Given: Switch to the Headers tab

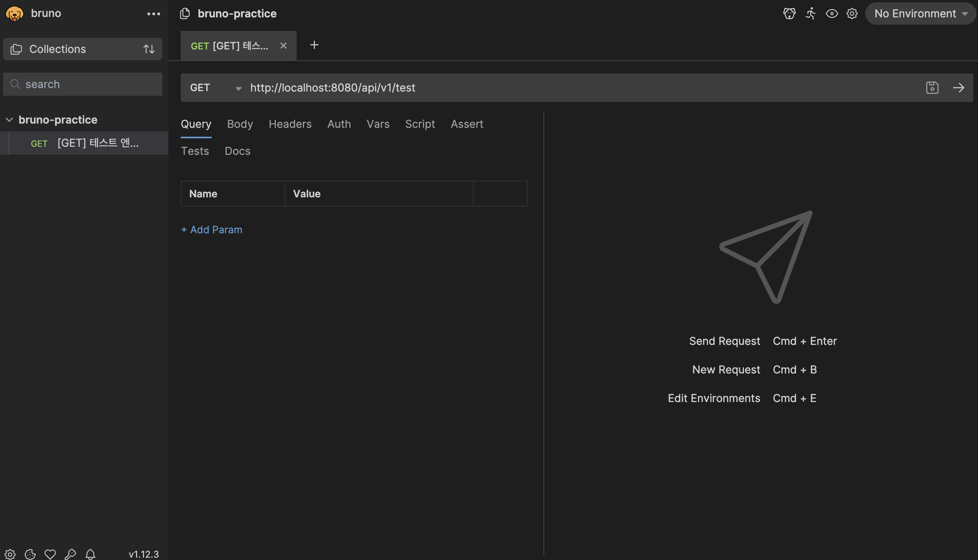Looking at the screenshot, I should pos(290,124).
